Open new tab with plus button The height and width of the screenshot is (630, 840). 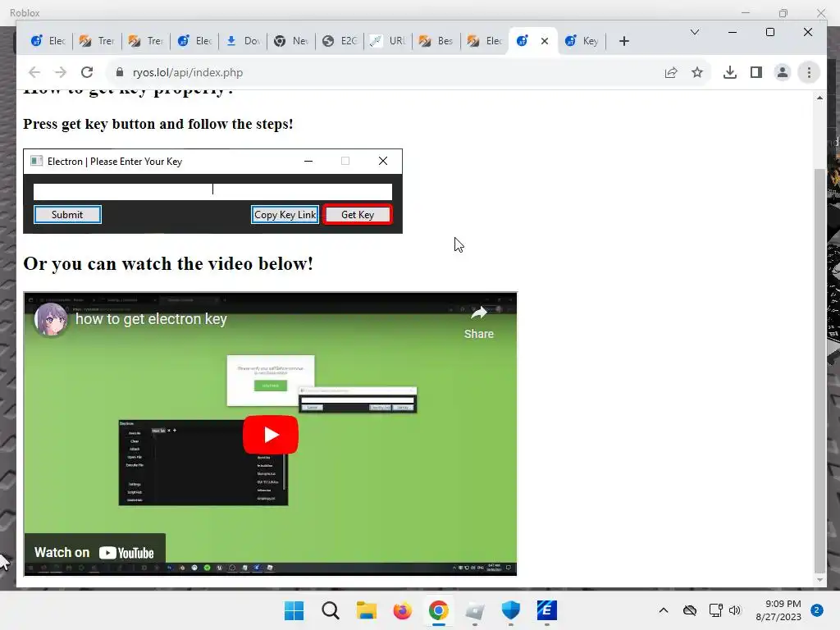pyautogui.click(x=623, y=41)
